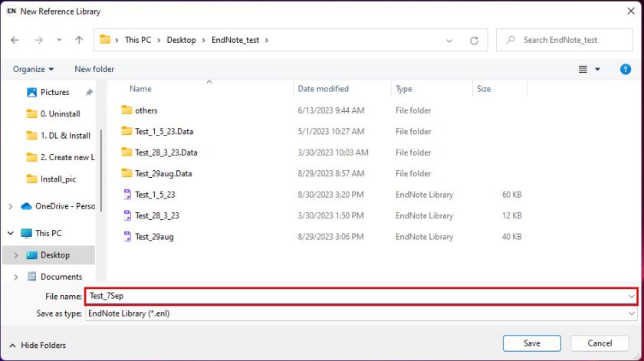Refresh the EndNote_test folder view

(x=475, y=41)
